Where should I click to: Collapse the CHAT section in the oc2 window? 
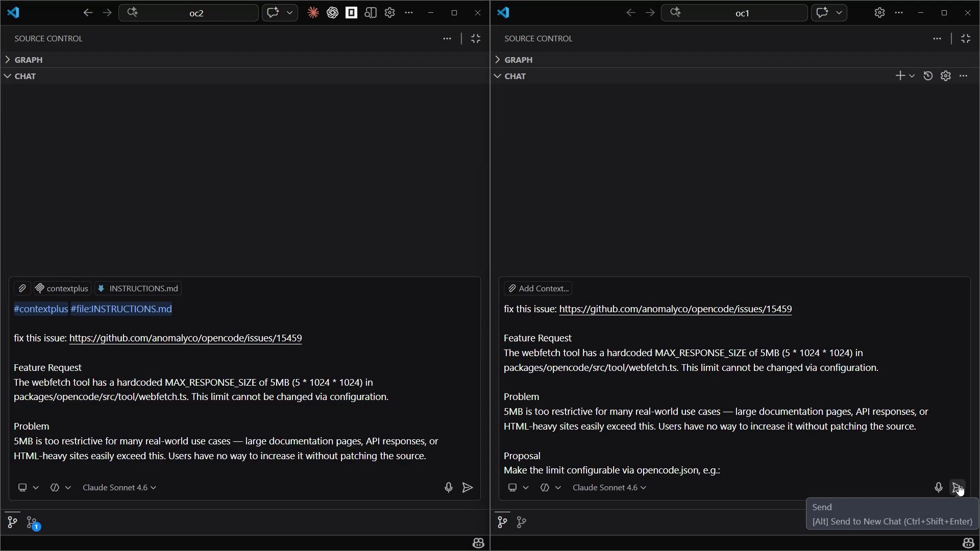coord(25,76)
